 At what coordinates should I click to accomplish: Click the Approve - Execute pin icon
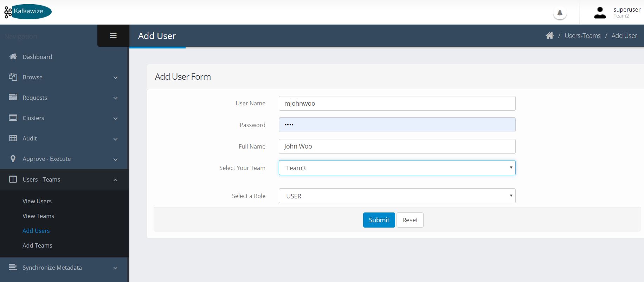coord(13,159)
